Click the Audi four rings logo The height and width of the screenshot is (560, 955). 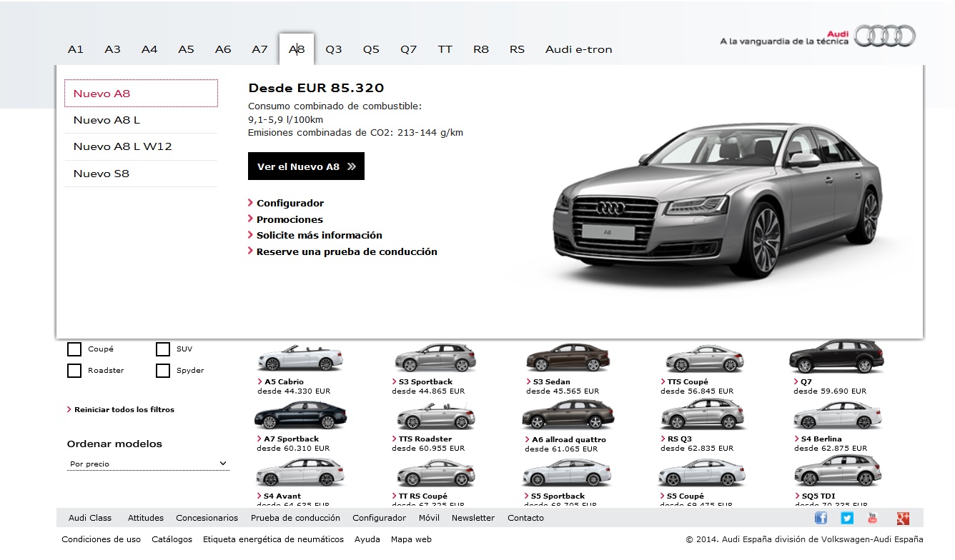coord(885,36)
